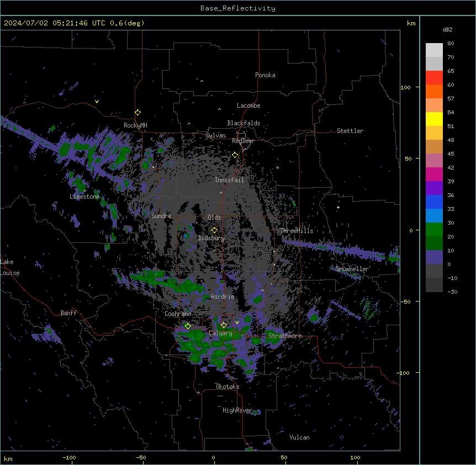476x465 pixels.
Task: Select the Airdrie city label
Action: pos(223,297)
